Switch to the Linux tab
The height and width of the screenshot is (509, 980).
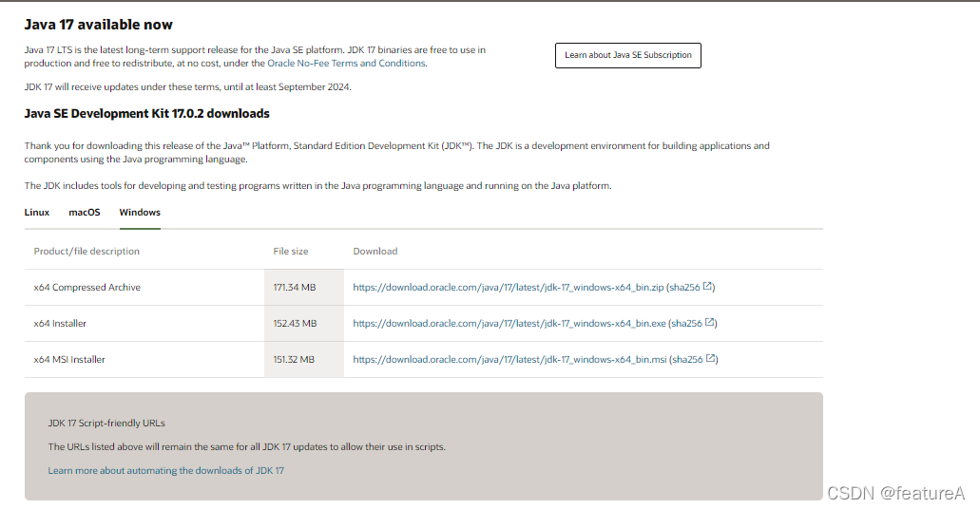[x=37, y=213]
